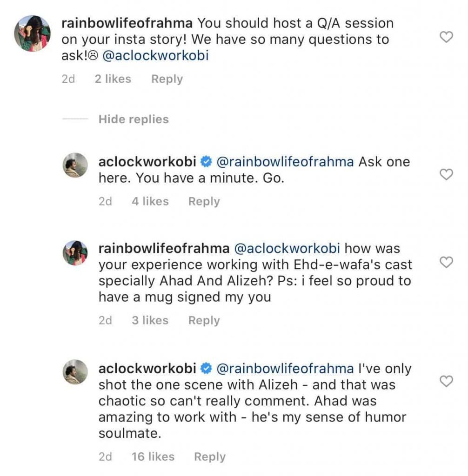Collapse thread with Hide replies

134,119
